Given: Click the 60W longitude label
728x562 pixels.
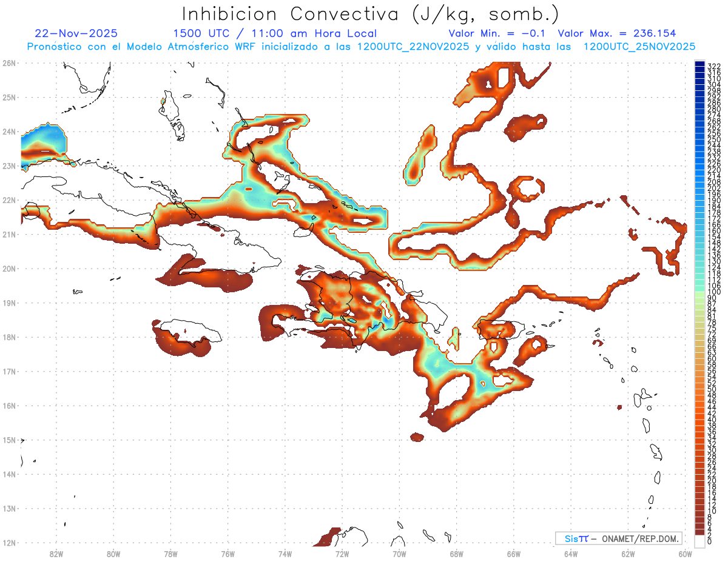Looking at the screenshot, I should (686, 554).
